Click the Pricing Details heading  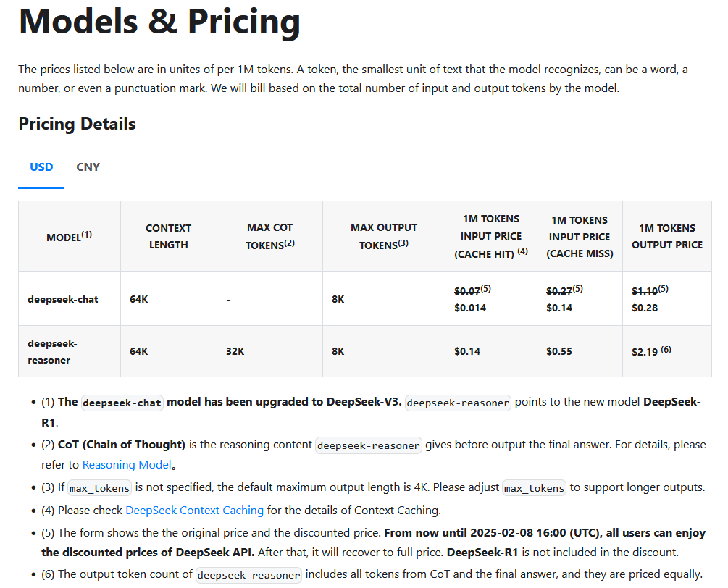tap(77, 124)
